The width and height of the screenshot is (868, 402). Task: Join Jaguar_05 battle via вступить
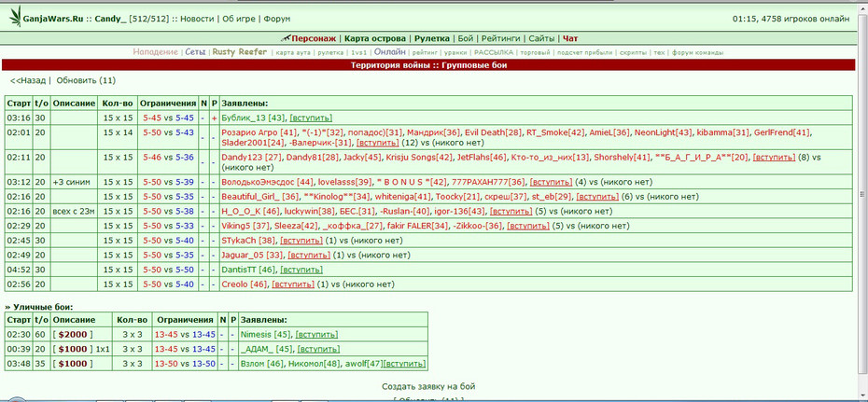coord(310,255)
